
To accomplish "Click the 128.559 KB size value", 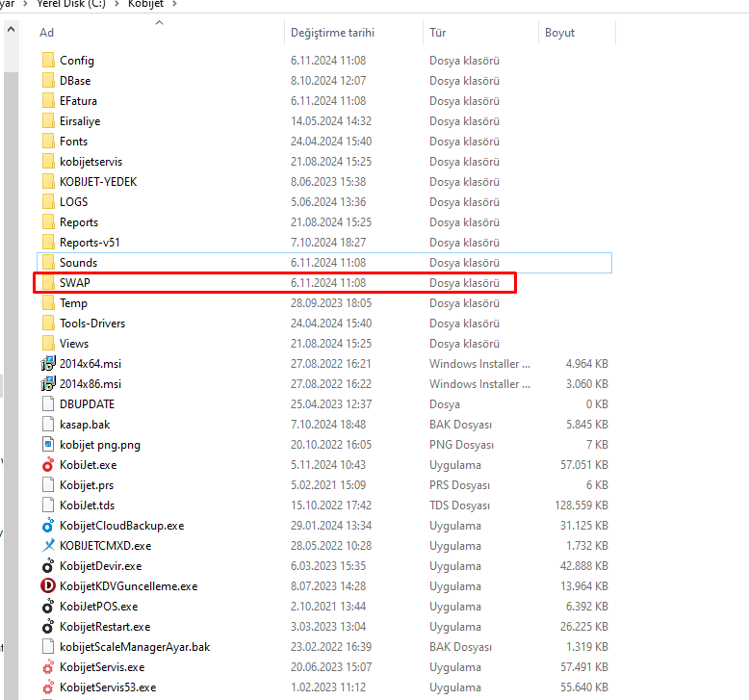I will [x=581, y=506].
